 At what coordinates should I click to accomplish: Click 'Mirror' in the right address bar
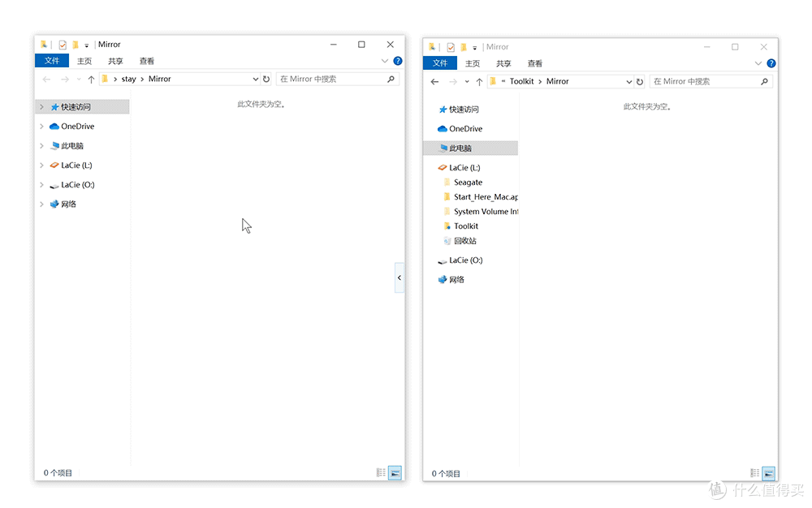coord(557,82)
